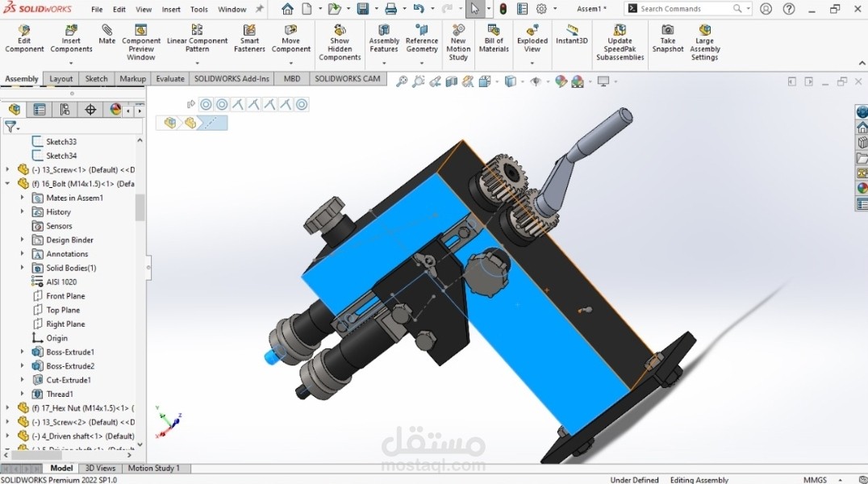868x484 pixels.
Task: Switch to the Sketch tab
Action: 96,78
